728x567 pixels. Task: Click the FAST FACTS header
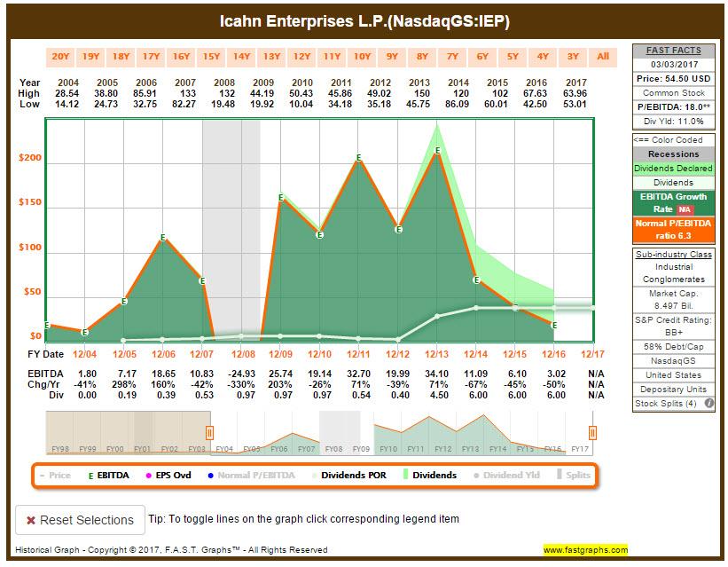point(674,51)
